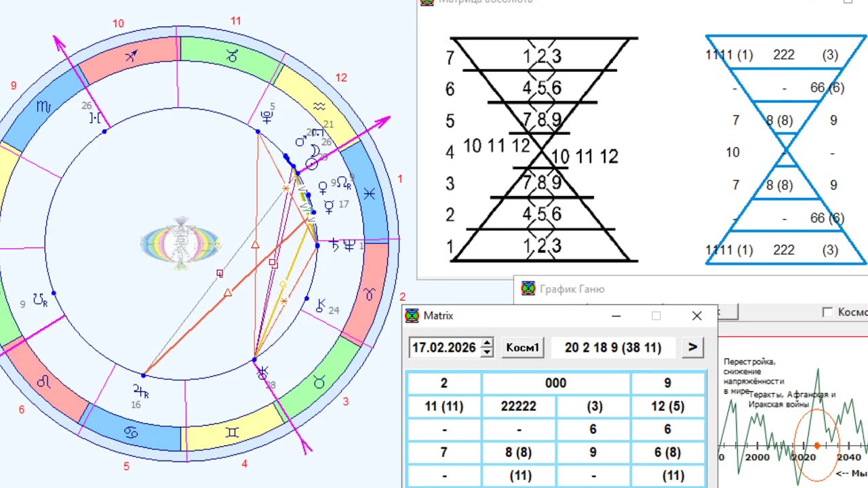Screen dimensions: 868x488
Task: Toggle the Косм checkbox in График Ганю
Action: pos(827,312)
